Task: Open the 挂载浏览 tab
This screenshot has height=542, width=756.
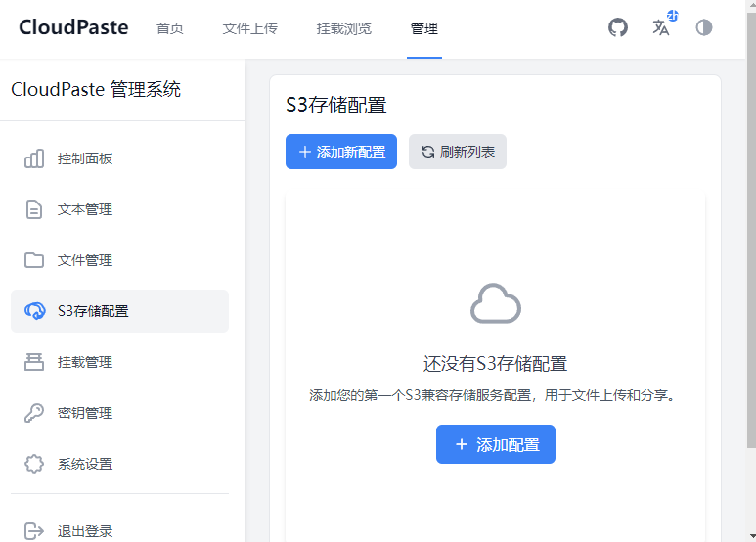Action: [343, 28]
